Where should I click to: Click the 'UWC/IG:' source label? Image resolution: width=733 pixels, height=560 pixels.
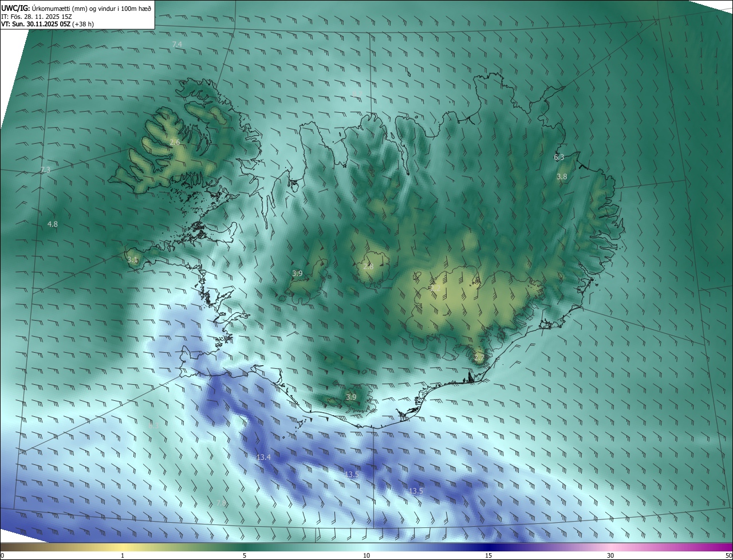coord(15,8)
